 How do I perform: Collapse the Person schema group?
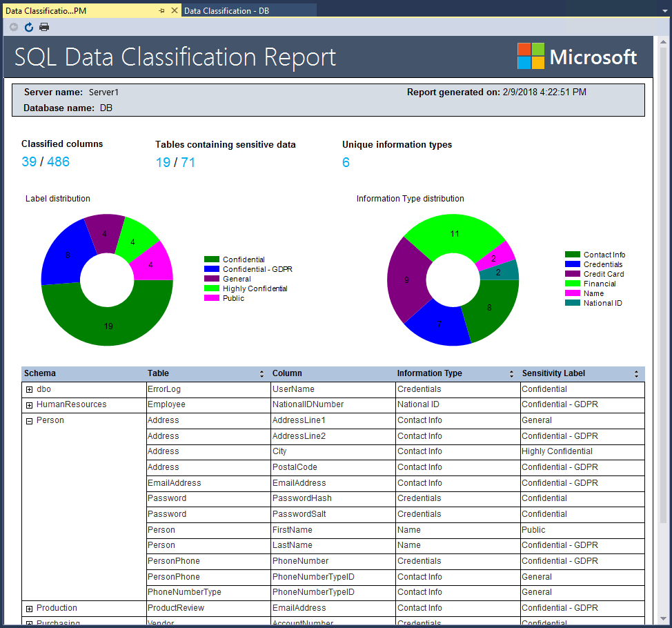pos(28,420)
